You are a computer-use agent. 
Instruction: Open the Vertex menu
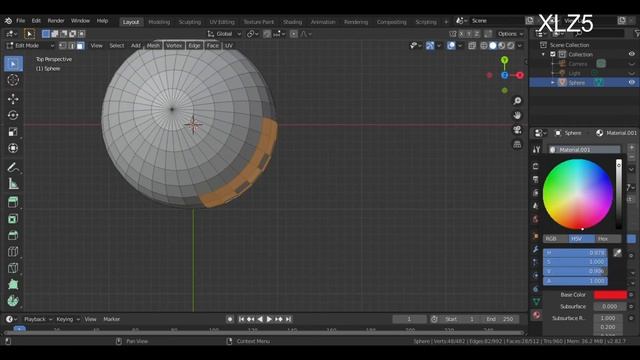pyautogui.click(x=174, y=46)
